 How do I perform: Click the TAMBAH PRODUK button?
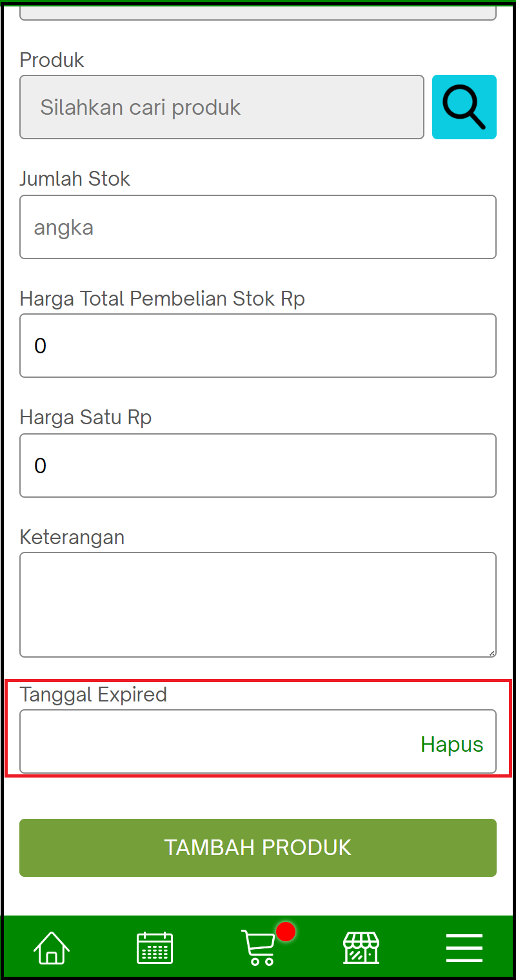click(258, 847)
